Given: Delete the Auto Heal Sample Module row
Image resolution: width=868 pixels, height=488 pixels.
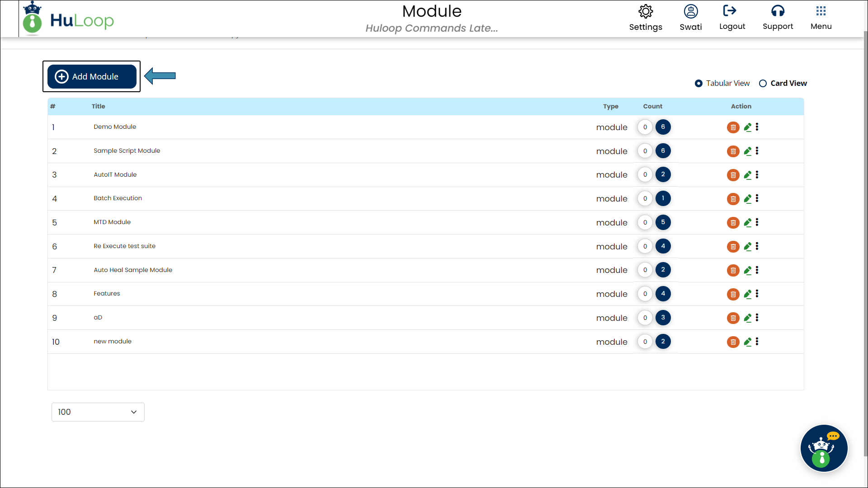Looking at the screenshot, I should 733,270.
